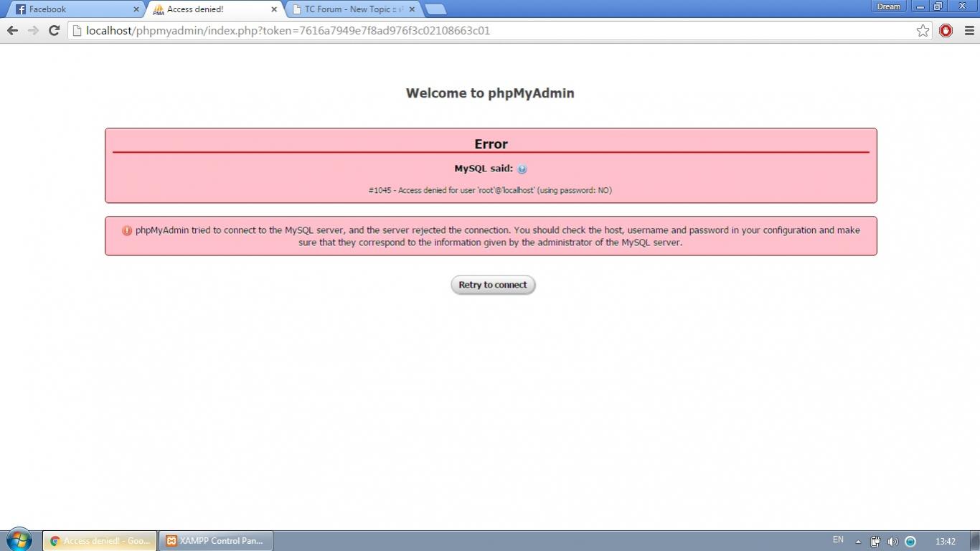This screenshot has height=551, width=980.
Task: Open the clock showing 13:42
Action: click(x=946, y=542)
